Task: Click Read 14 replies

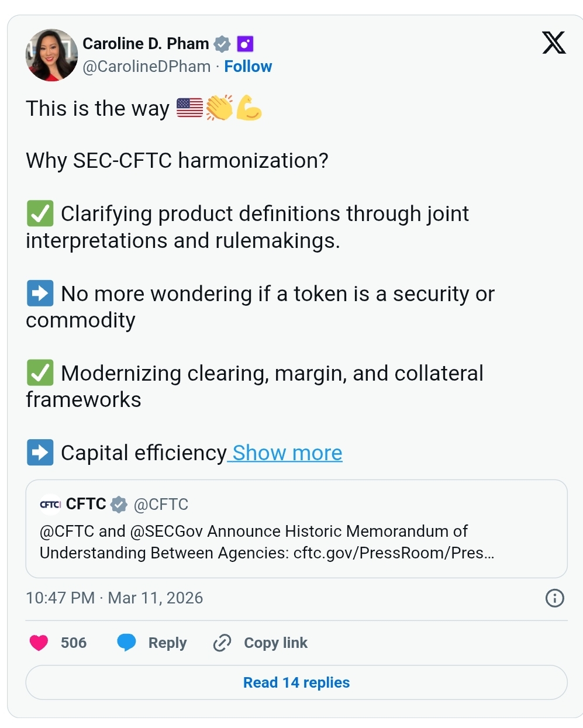Action: point(296,682)
